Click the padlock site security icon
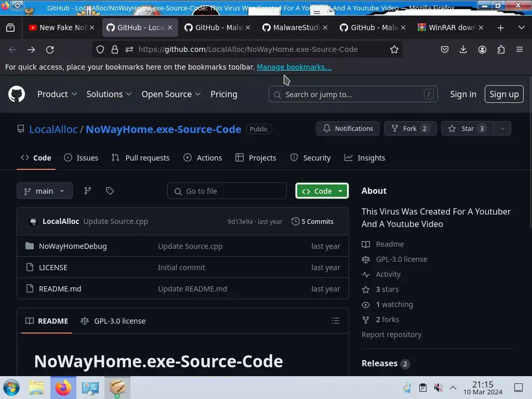The height and width of the screenshot is (399, 532). (115, 49)
